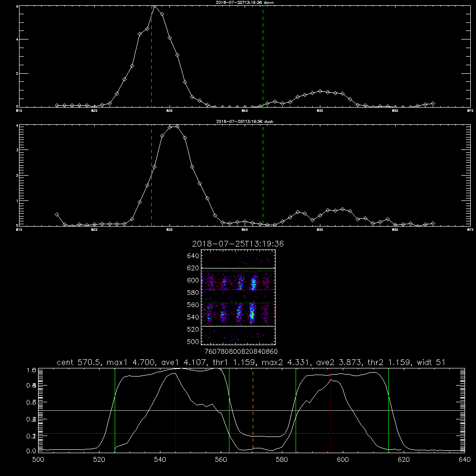Click the second green dashed line in dawn plot

(263, 58)
